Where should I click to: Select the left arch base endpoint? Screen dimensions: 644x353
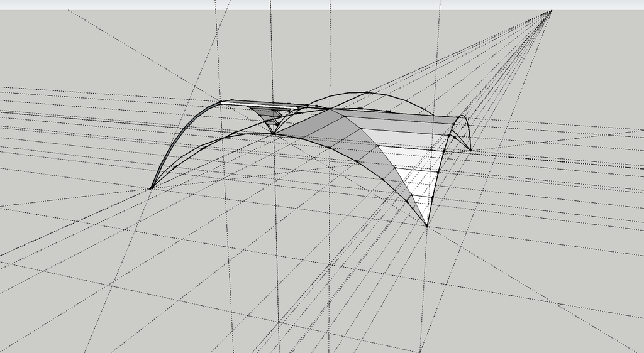(152, 188)
